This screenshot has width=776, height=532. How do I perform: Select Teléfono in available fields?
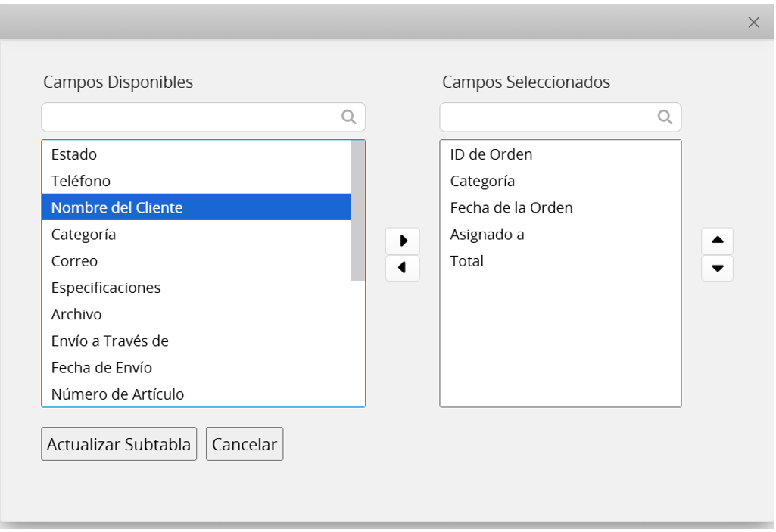[81, 181]
